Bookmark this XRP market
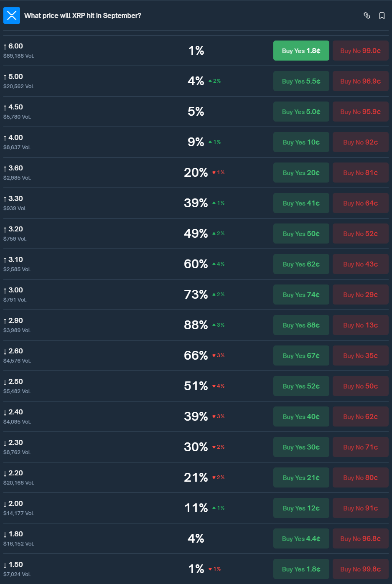 [382, 15]
